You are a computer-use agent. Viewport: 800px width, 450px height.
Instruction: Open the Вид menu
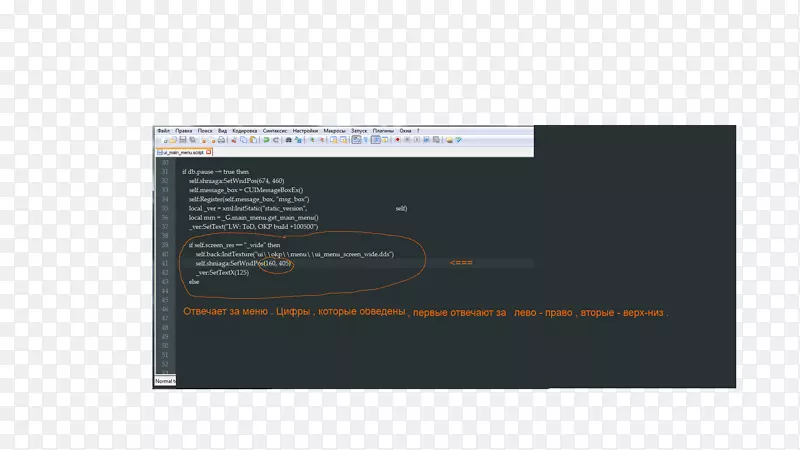pos(222,131)
